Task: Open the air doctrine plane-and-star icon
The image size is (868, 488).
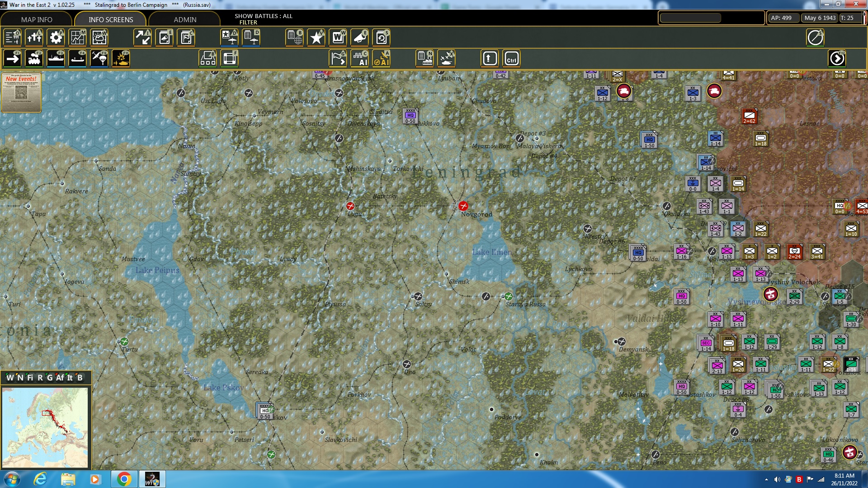Action: click(x=230, y=38)
